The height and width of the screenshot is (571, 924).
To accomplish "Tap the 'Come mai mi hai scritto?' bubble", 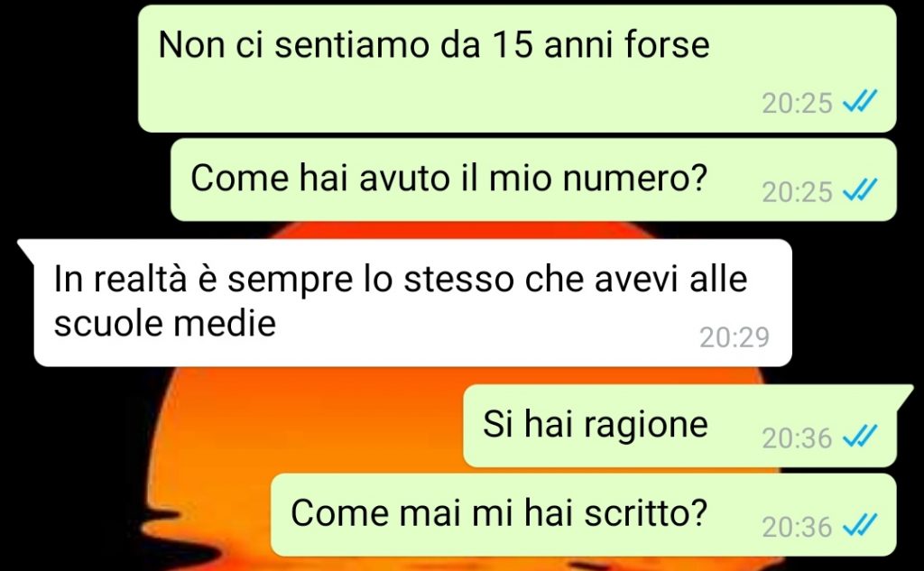I will [x=584, y=514].
